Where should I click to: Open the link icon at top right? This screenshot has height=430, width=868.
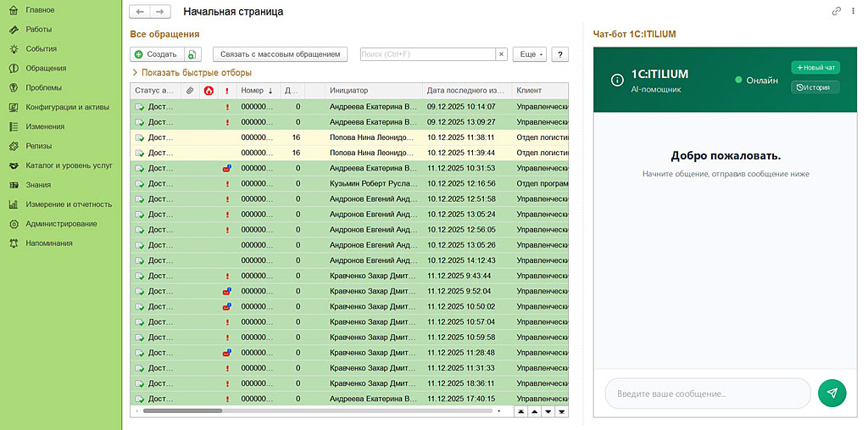pos(837,11)
